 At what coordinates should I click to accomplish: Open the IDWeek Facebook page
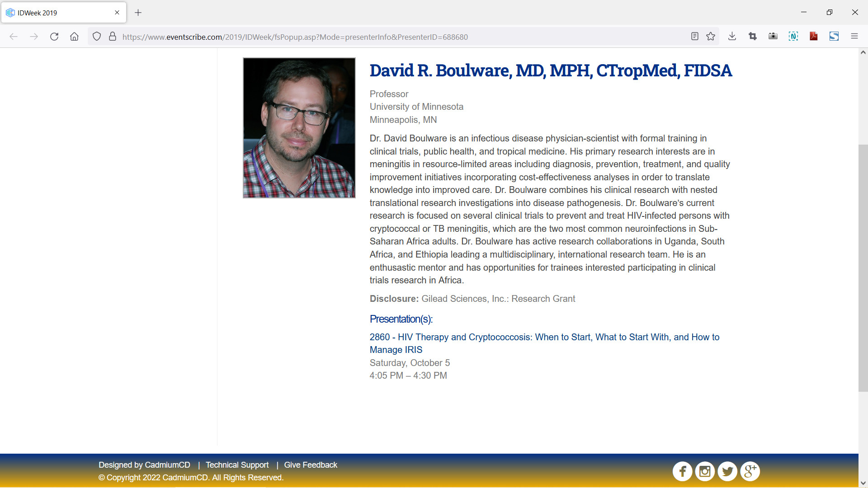pos(683,471)
